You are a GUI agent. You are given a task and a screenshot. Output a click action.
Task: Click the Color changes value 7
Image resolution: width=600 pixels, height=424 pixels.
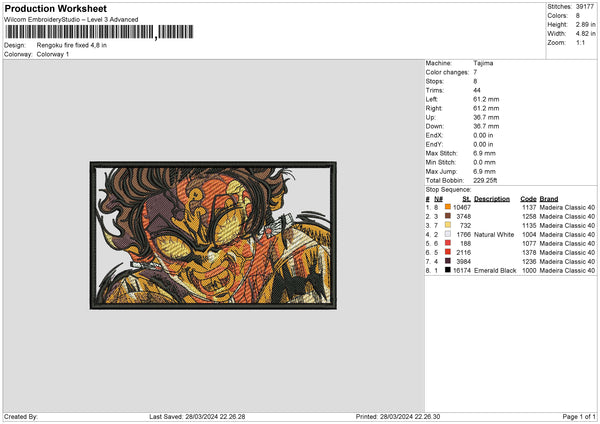(475, 72)
